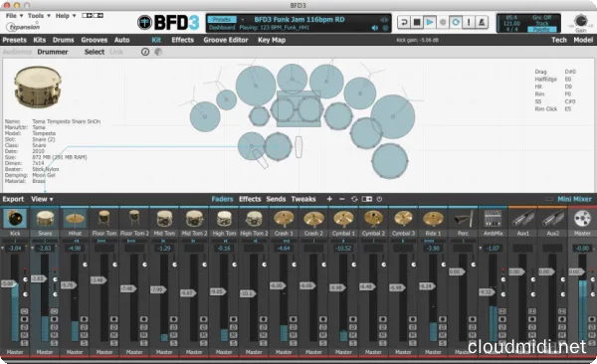Select the AmbMix mixer channel icon
The width and height of the screenshot is (597, 364).
point(493,219)
